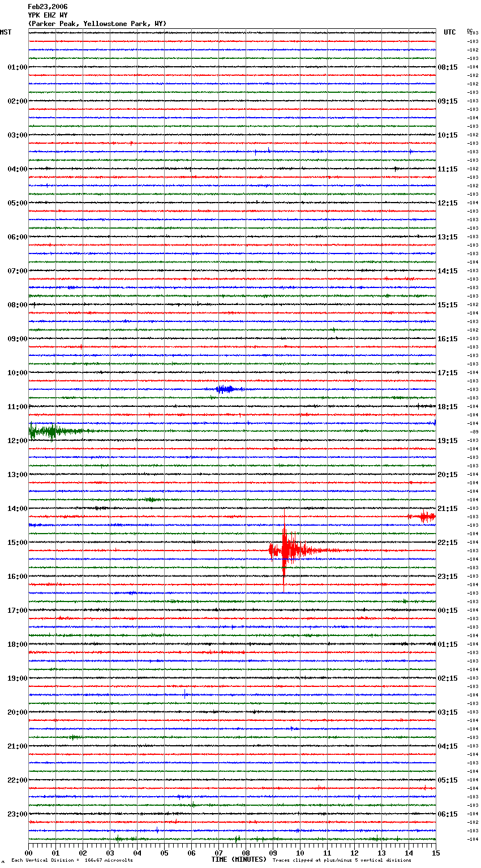Click the 21:15 UTC time label
Viewport: 481px width, 868px height.
[448, 509]
